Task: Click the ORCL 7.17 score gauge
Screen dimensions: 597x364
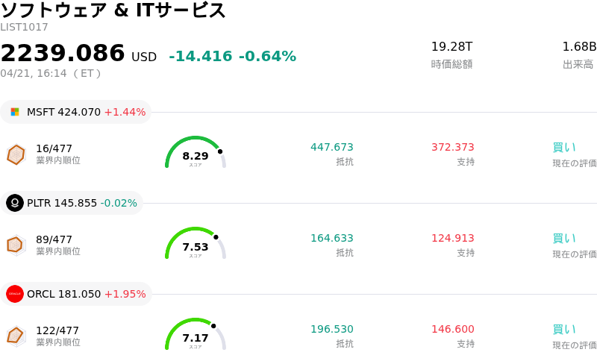Action: (195, 335)
